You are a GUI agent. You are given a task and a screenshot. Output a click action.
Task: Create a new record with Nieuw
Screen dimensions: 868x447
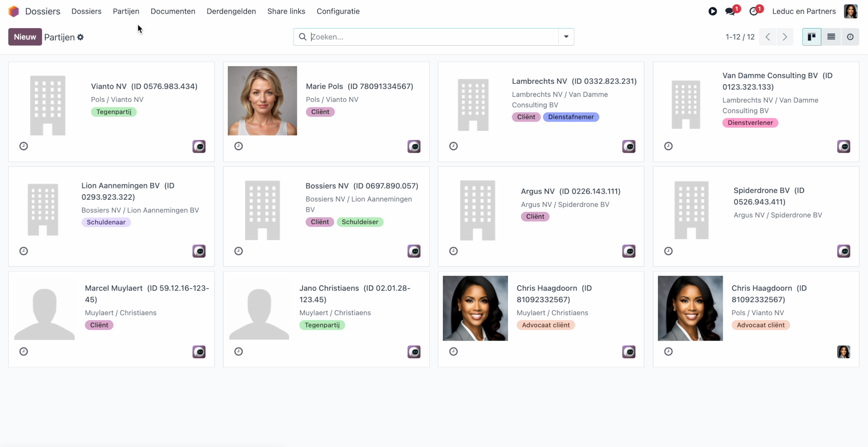[25, 37]
